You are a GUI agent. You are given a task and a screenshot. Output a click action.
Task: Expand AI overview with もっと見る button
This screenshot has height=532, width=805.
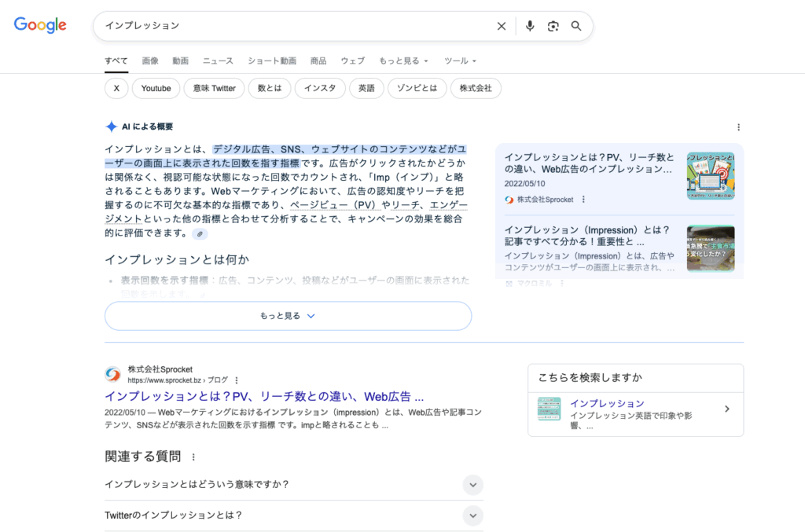[x=288, y=316]
